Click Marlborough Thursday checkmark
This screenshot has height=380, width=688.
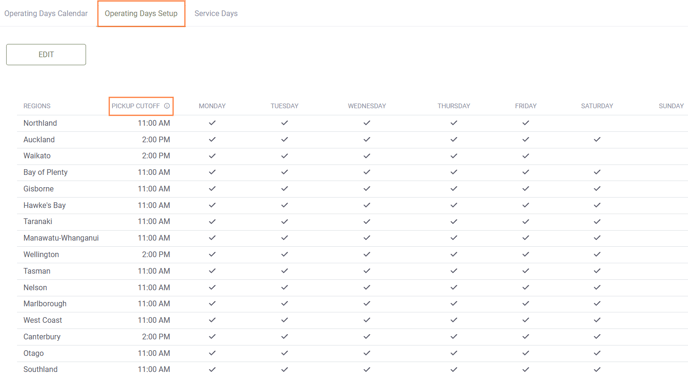pos(454,304)
